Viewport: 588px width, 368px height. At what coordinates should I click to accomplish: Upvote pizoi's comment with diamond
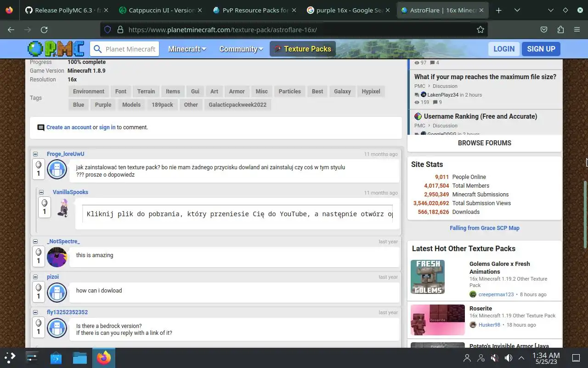[x=39, y=287]
